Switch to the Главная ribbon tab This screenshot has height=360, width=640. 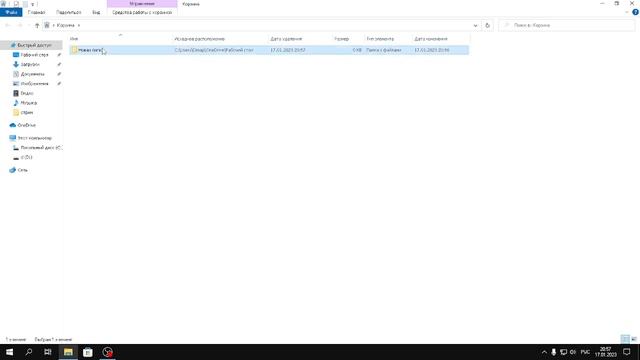point(36,12)
